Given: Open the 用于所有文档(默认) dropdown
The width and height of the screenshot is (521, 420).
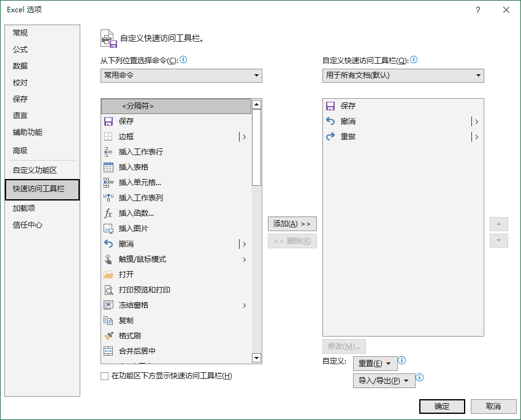Looking at the screenshot, I should pyautogui.click(x=403, y=76).
